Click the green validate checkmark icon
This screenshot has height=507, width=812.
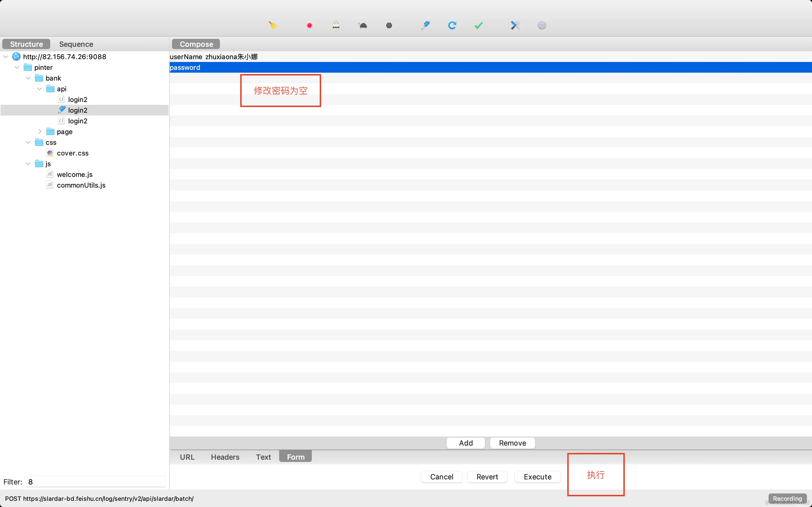click(x=478, y=25)
